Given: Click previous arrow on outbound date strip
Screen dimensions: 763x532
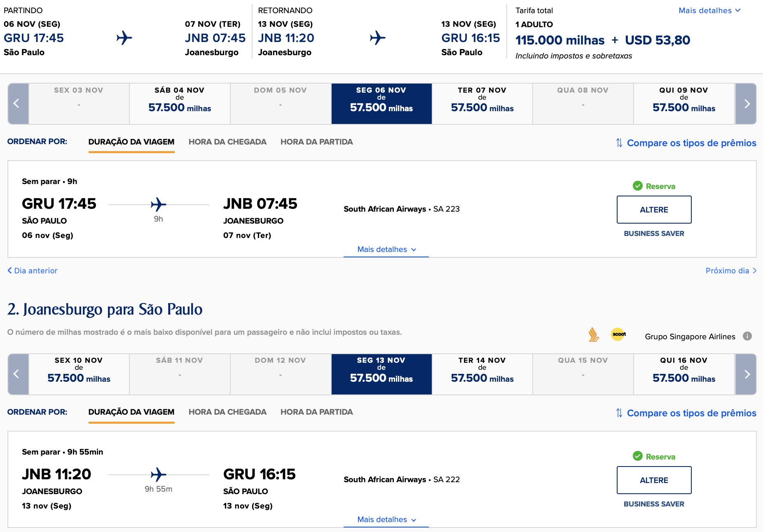Looking at the screenshot, I should (18, 104).
